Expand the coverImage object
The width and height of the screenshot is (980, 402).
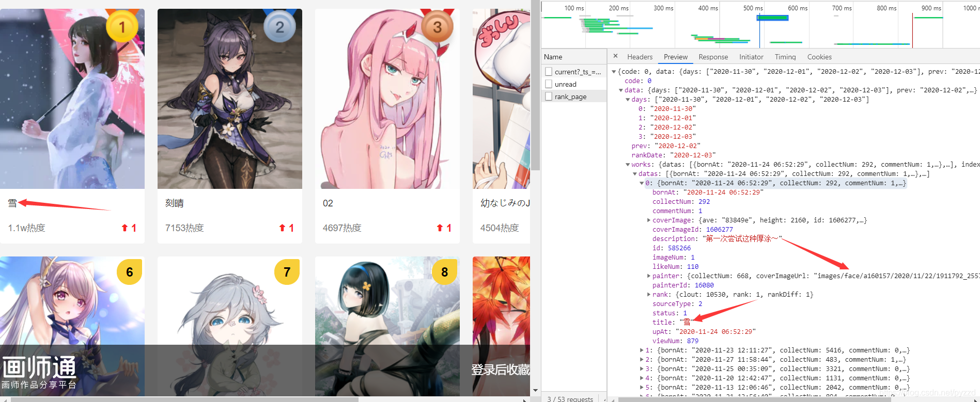point(649,220)
